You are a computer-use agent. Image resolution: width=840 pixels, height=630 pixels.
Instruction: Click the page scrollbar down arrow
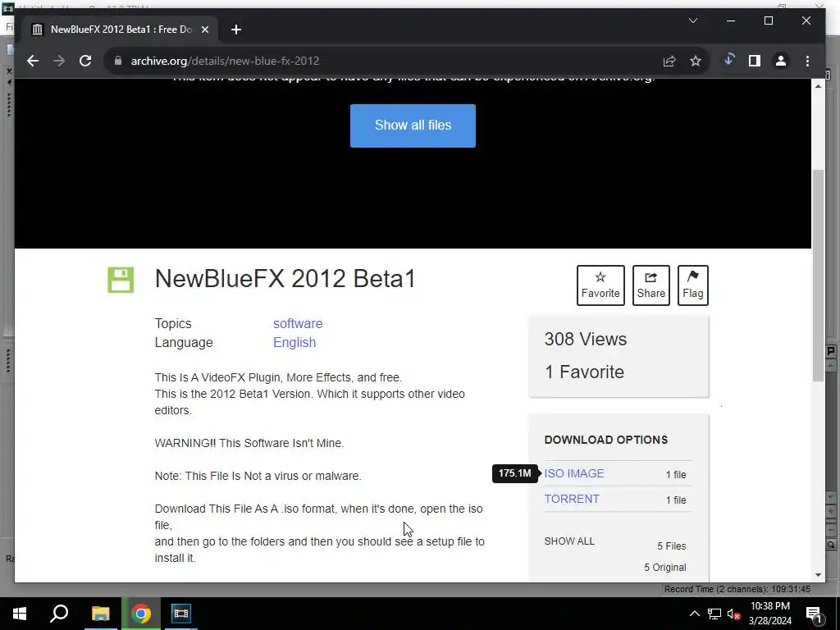point(818,575)
